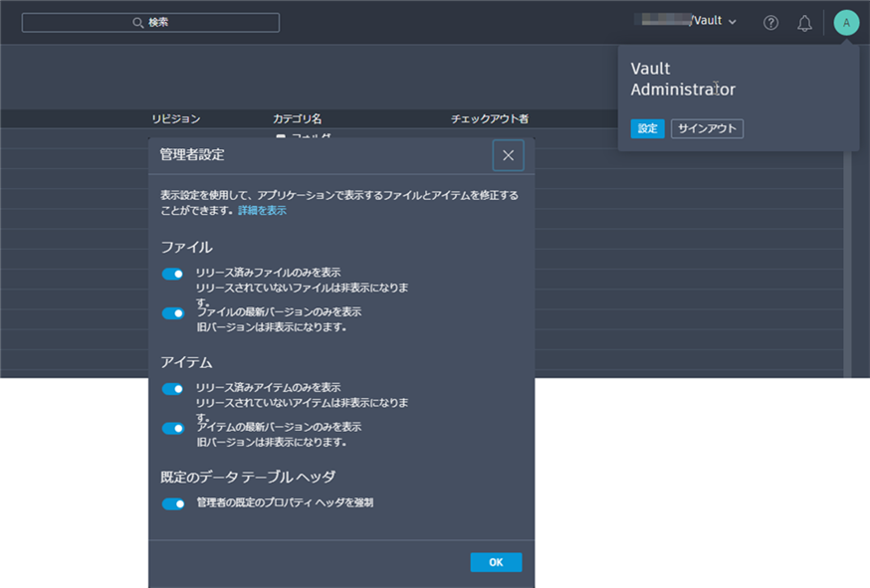Screen dimensions: 870x588
Task: Click the search magnifier icon
Action: (137, 23)
